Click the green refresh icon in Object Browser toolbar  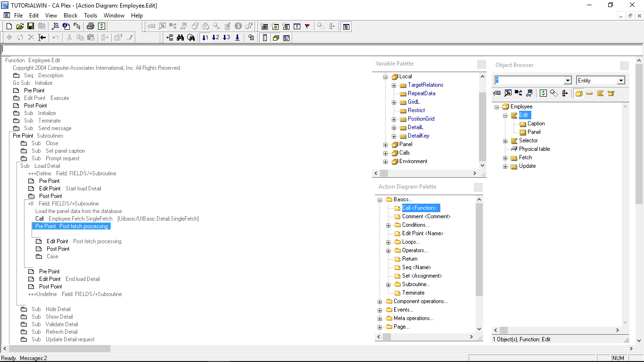click(543, 93)
